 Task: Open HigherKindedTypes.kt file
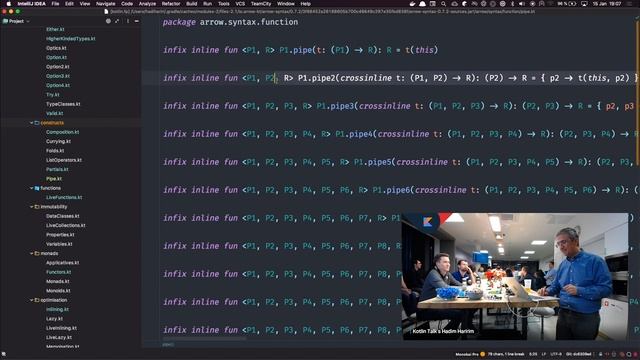click(70, 39)
